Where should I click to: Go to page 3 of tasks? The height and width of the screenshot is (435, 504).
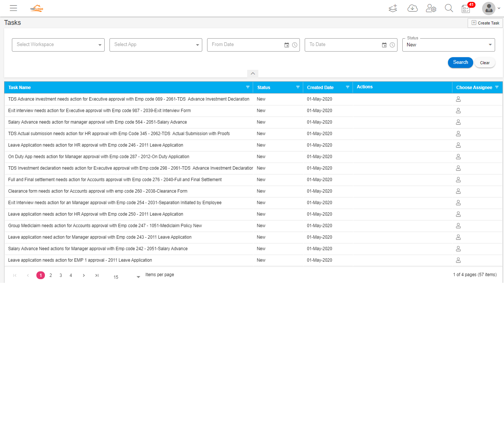[60, 275]
